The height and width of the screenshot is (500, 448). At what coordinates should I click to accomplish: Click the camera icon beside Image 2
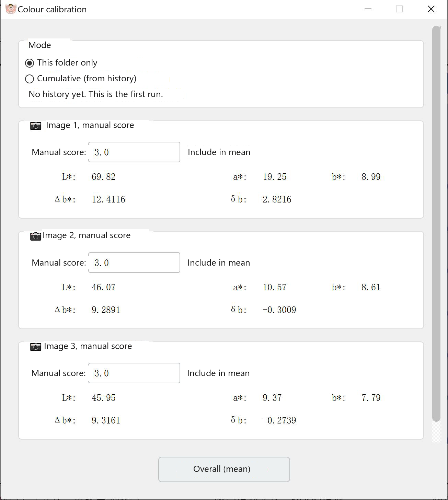click(x=36, y=236)
